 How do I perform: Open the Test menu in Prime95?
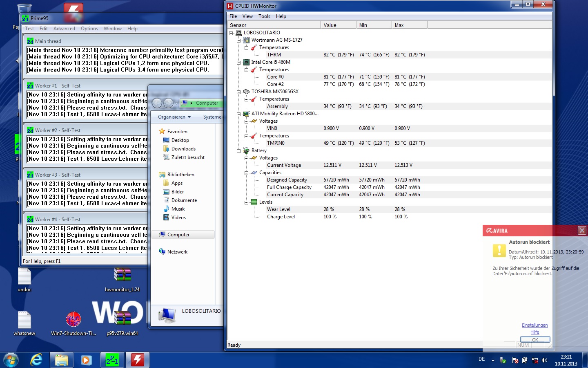[x=29, y=29]
